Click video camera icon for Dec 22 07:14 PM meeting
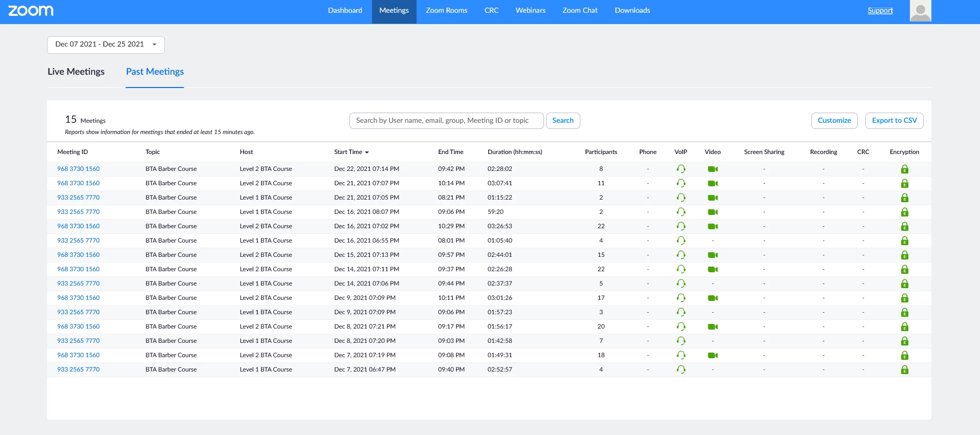 pos(713,169)
